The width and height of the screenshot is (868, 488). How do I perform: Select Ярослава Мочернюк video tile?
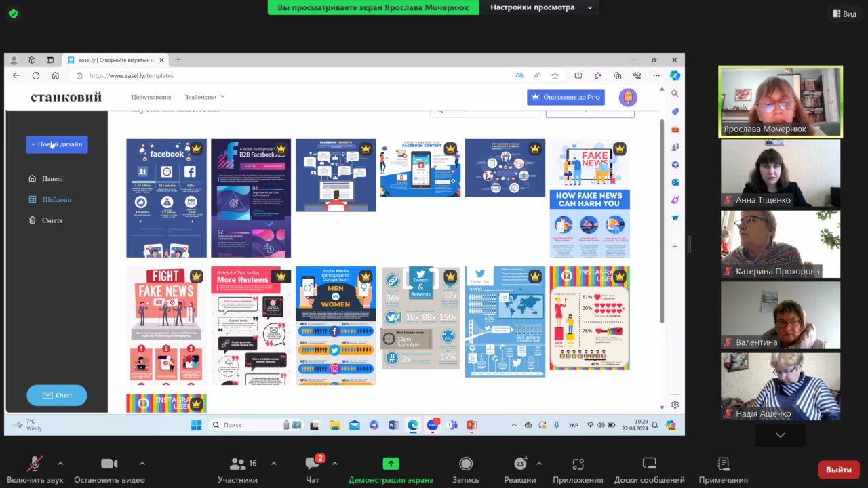point(781,102)
